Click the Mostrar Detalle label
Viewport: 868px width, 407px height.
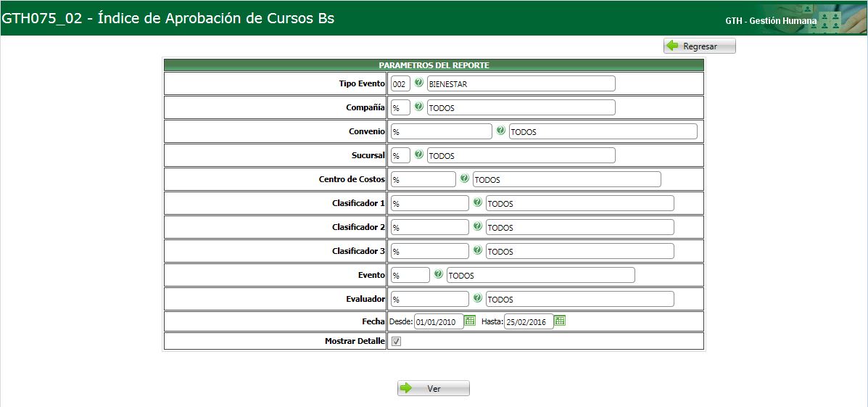coord(355,341)
